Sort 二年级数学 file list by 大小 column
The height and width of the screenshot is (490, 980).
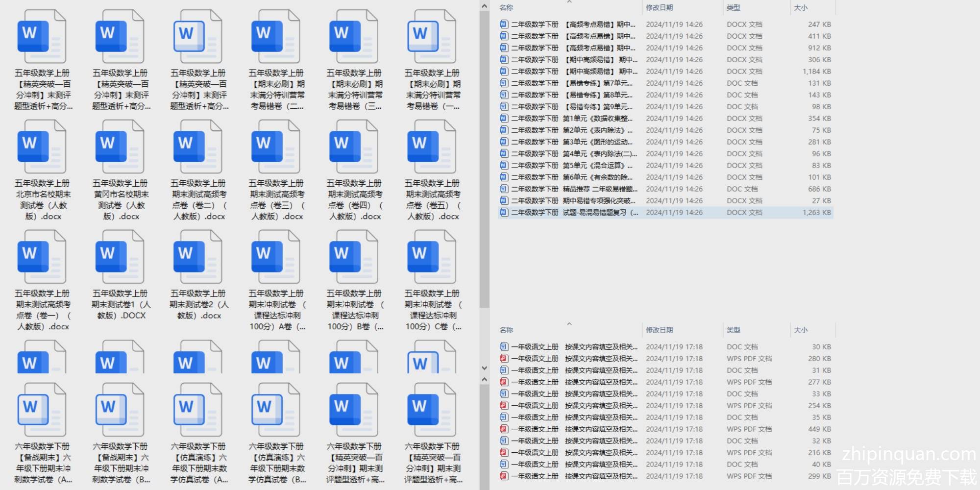click(x=801, y=8)
